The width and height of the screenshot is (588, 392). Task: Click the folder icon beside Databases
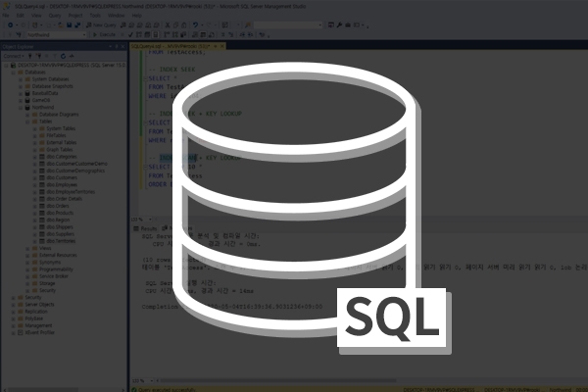pyautogui.click(x=21, y=73)
